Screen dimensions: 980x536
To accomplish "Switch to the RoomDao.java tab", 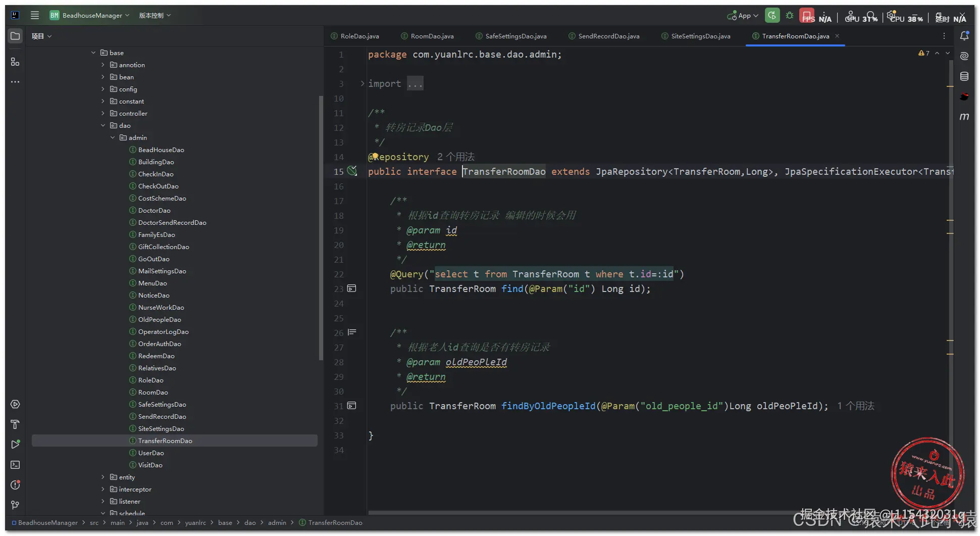I will coord(428,36).
